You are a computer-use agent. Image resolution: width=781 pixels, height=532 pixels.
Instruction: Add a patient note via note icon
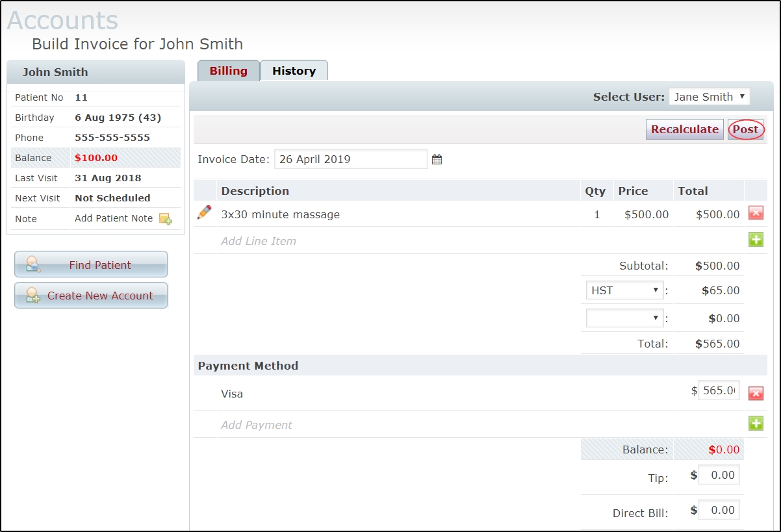click(x=166, y=219)
